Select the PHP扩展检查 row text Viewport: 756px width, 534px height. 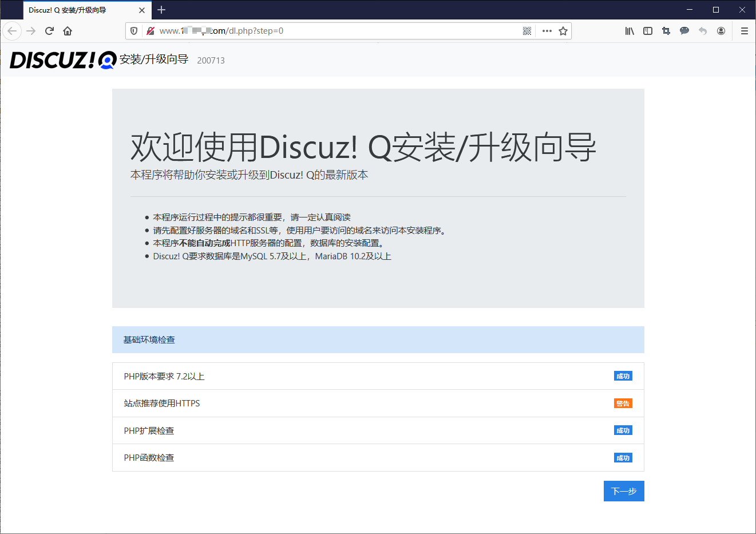149,431
